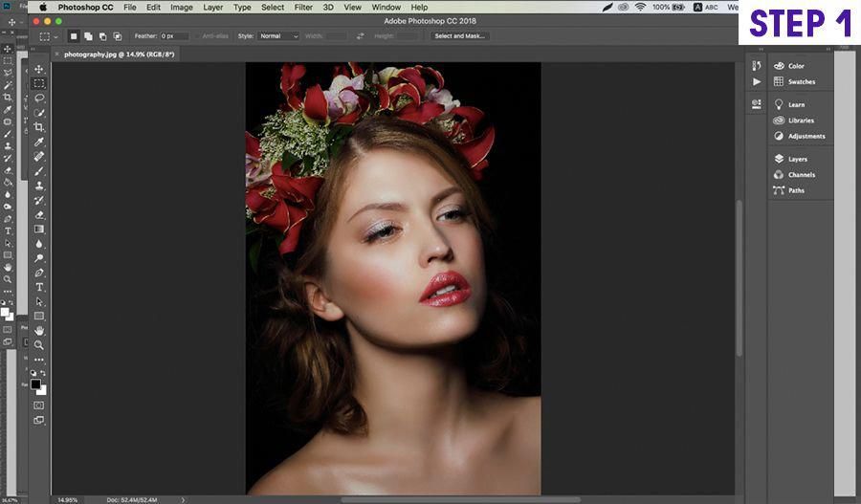Expand the marquee tool preset picker
Viewport: 861px width, 504px height.
50,36
